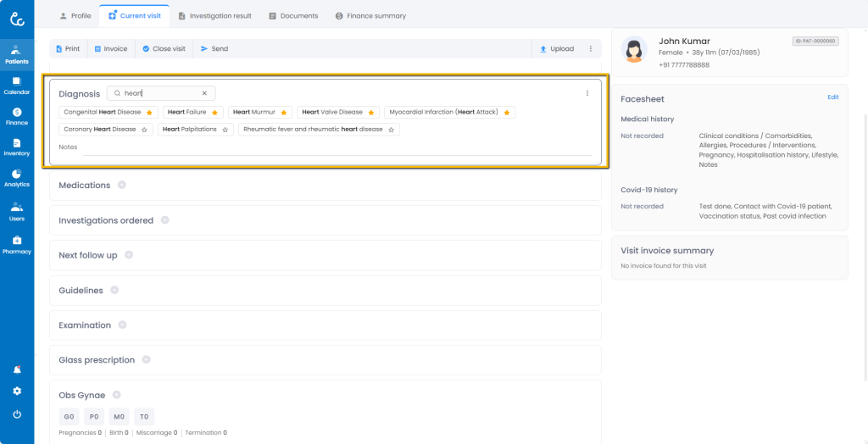Screen dimensions: 868x444
Task: Clear the diagnosis search text
Action: pos(204,93)
